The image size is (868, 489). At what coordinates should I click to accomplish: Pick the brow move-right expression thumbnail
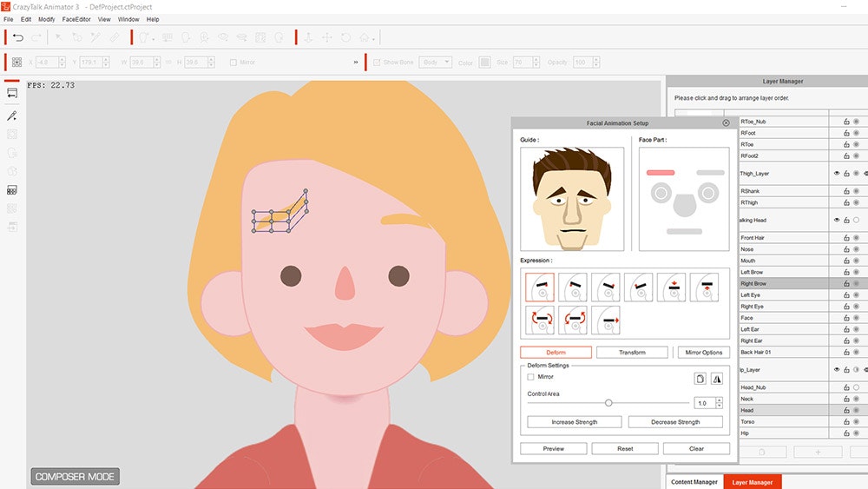(606, 320)
